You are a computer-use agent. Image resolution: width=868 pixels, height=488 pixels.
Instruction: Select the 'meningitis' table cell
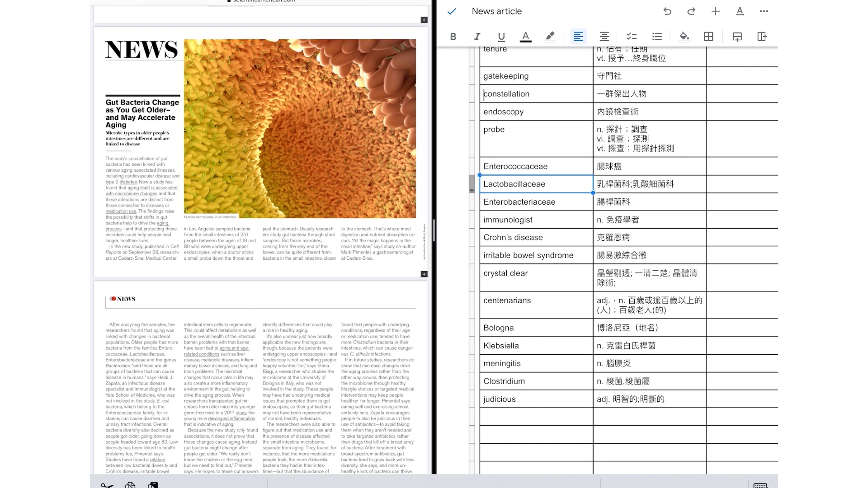(536, 363)
